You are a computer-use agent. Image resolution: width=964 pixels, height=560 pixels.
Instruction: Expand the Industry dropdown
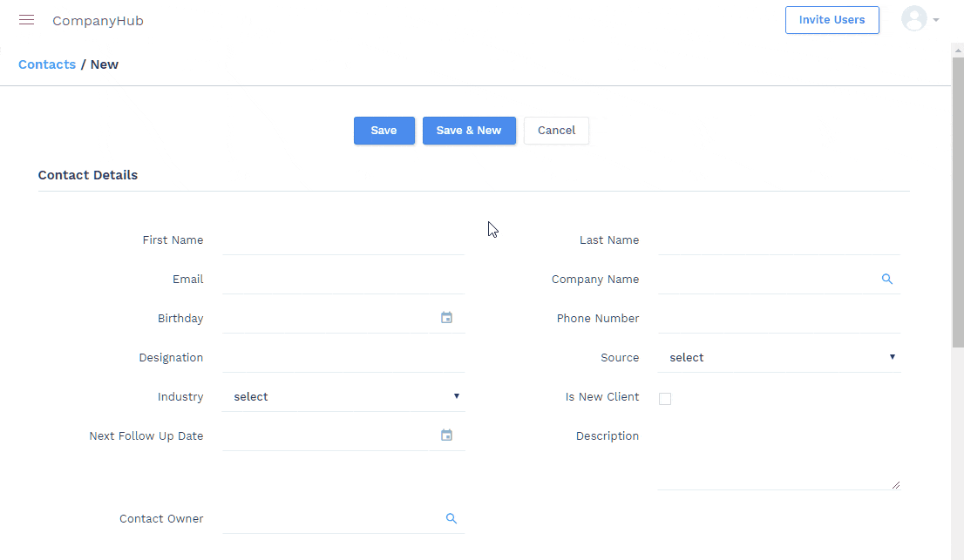(x=343, y=397)
